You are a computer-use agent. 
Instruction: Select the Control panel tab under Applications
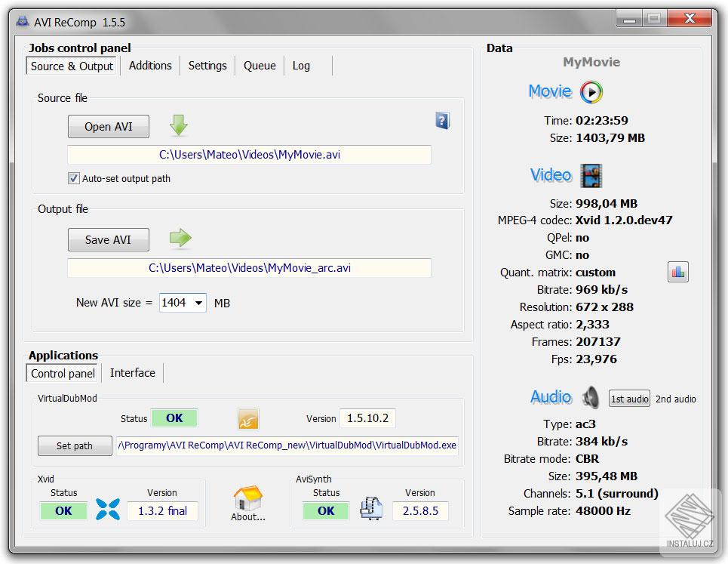(x=63, y=374)
